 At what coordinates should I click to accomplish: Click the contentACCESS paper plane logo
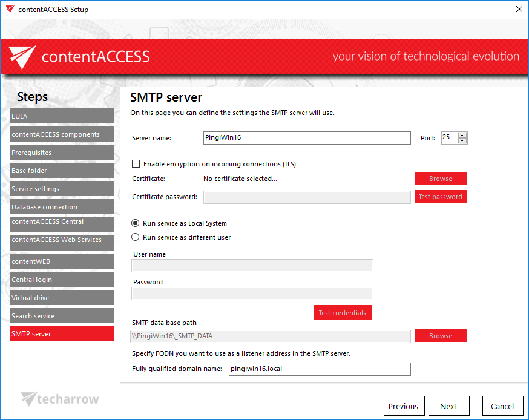[22, 57]
